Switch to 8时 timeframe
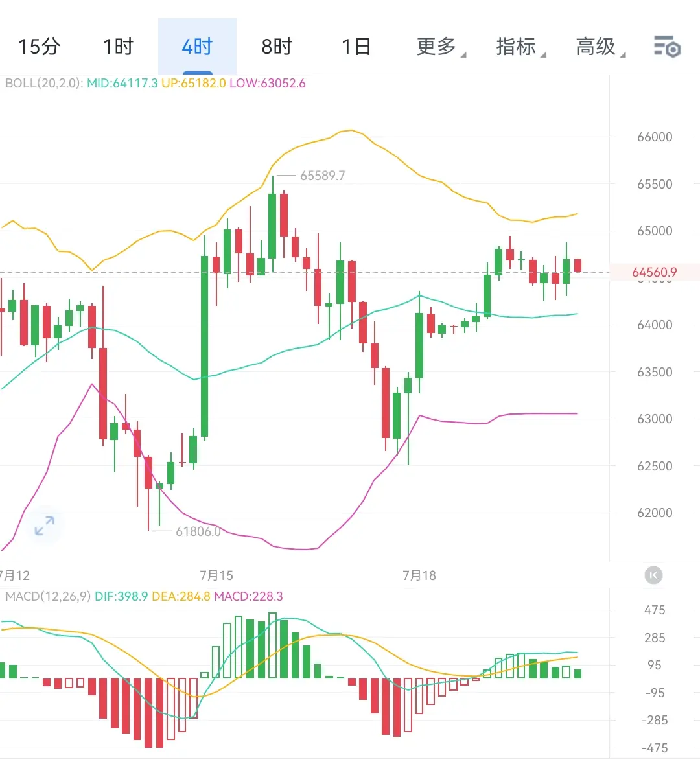700x764 pixels. click(x=277, y=47)
